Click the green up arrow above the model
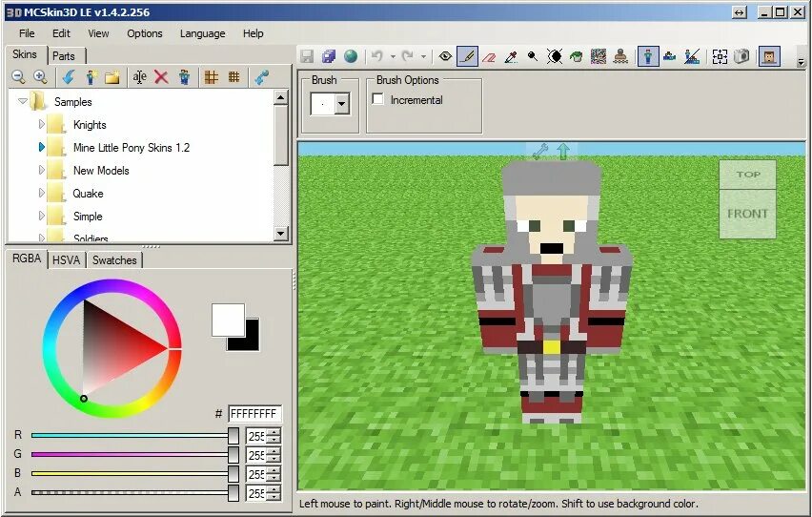Viewport: 812px width, 517px height. 563,152
